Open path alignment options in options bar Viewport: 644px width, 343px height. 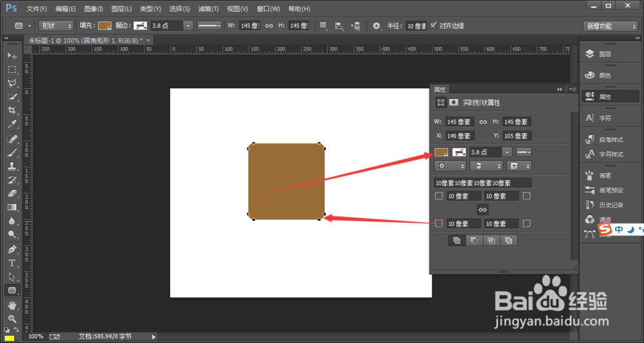[339, 26]
